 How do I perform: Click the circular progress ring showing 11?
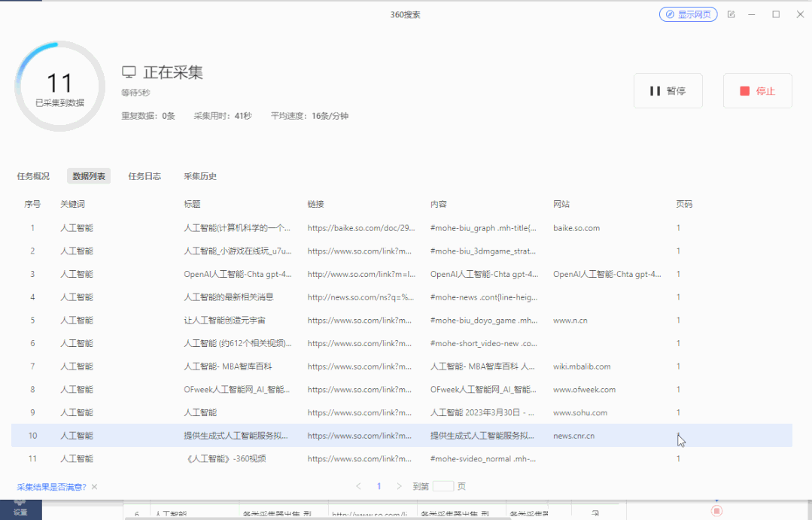tap(59, 86)
